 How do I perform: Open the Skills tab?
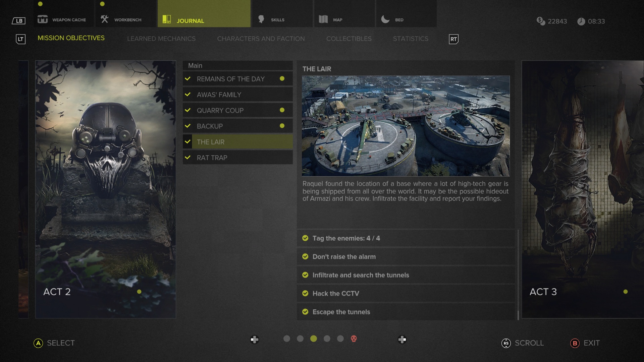[x=282, y=14]
